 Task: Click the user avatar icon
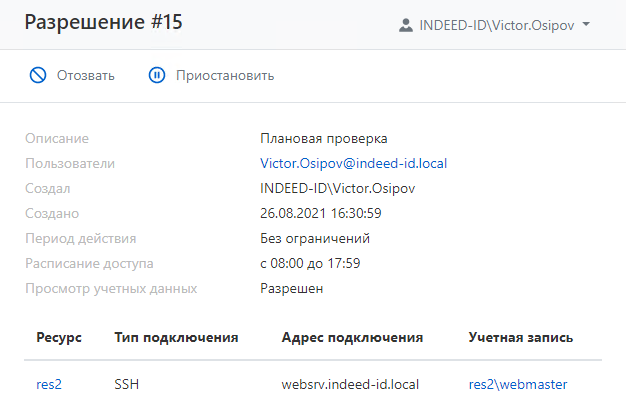tap(405, 24)
